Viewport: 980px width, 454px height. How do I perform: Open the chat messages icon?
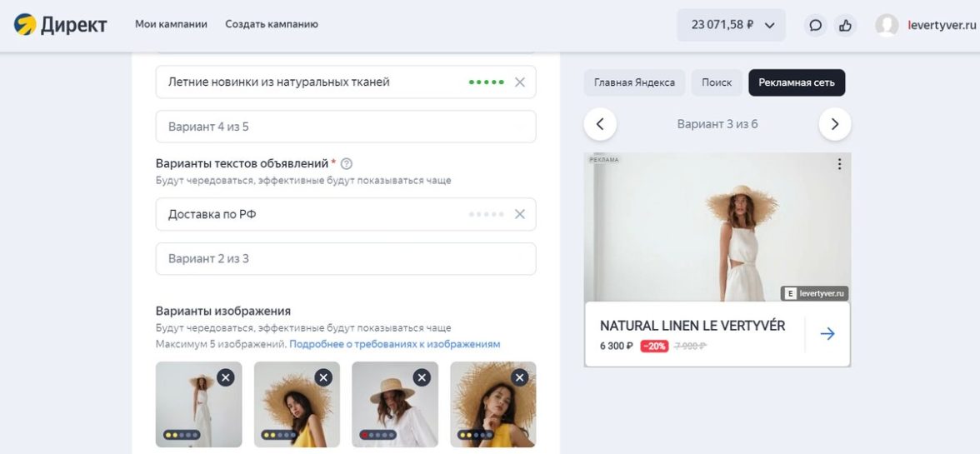[815, 25]
